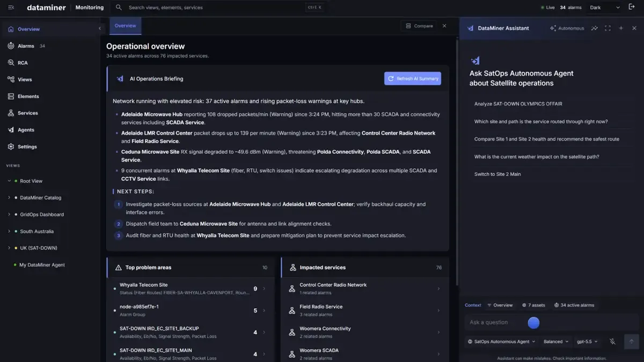The image size is (644, 362).
Task: Toggle the Autonomous mode in Assistant header
Action: pyautogui.click(x=567, y=28)
